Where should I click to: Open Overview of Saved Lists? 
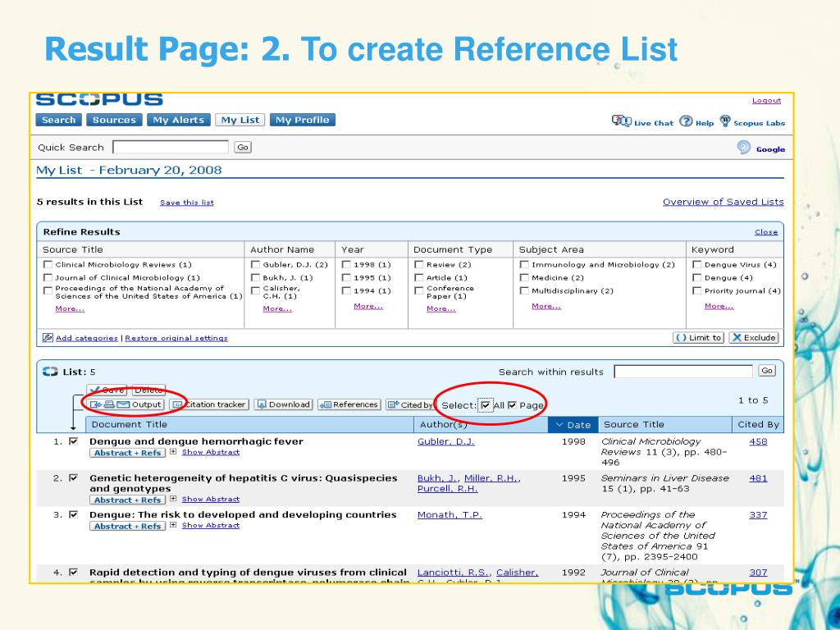tap(724, 202)
